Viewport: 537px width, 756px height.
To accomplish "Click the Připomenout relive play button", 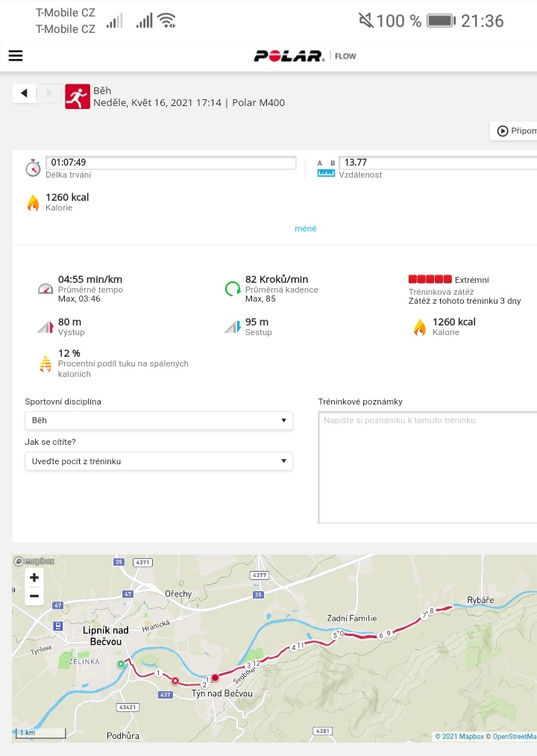I will click(x=514, y=131).
